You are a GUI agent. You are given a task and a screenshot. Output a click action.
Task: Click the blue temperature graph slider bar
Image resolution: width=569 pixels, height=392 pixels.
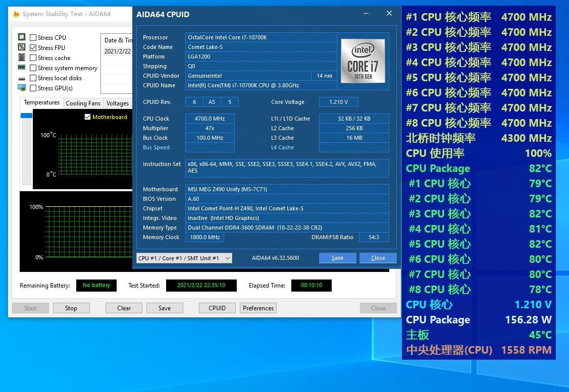tap(26, 116)
